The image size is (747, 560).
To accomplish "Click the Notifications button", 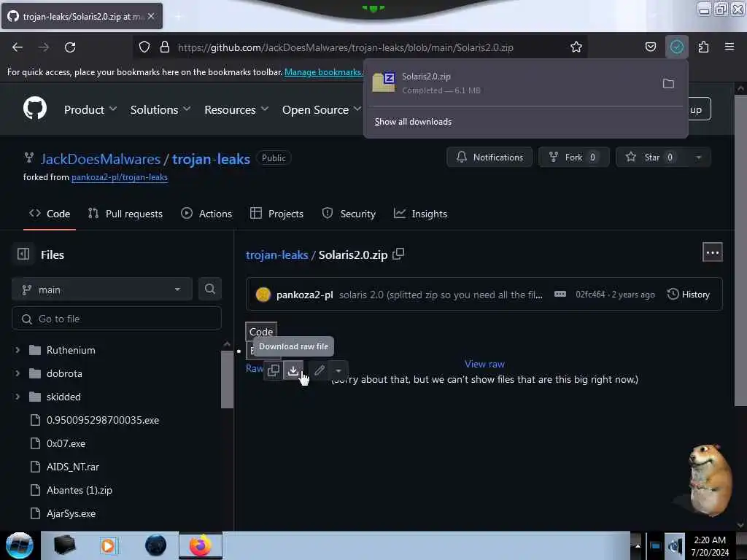I will (489, 157).
